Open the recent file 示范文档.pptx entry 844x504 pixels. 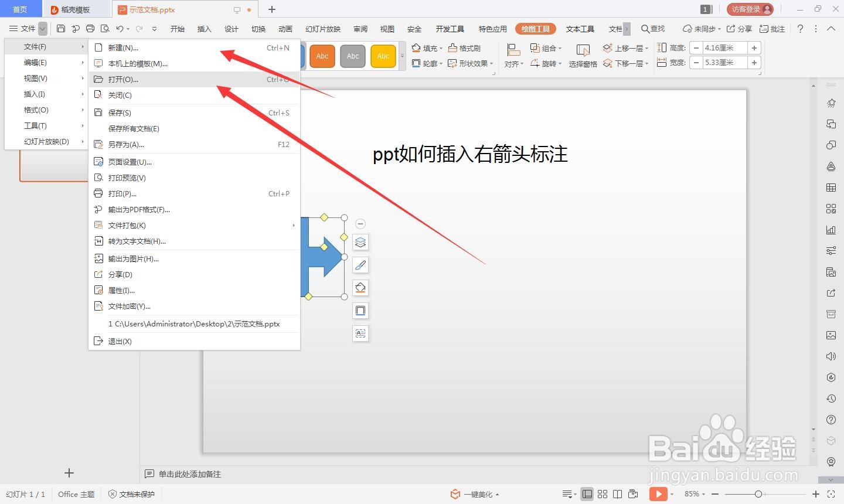pos(195,323)
